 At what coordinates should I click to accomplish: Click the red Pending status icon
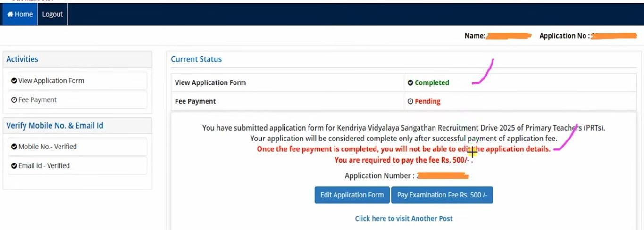tap(410, 101)
